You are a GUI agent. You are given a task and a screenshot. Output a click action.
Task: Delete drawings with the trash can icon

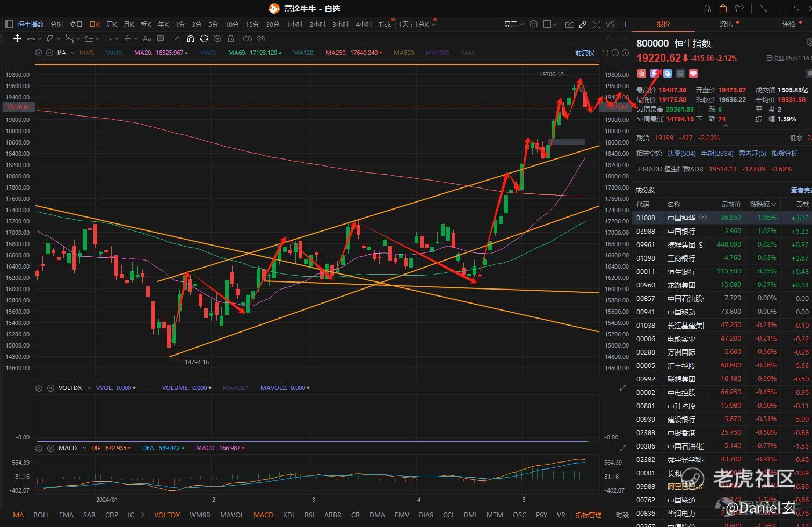231,39
